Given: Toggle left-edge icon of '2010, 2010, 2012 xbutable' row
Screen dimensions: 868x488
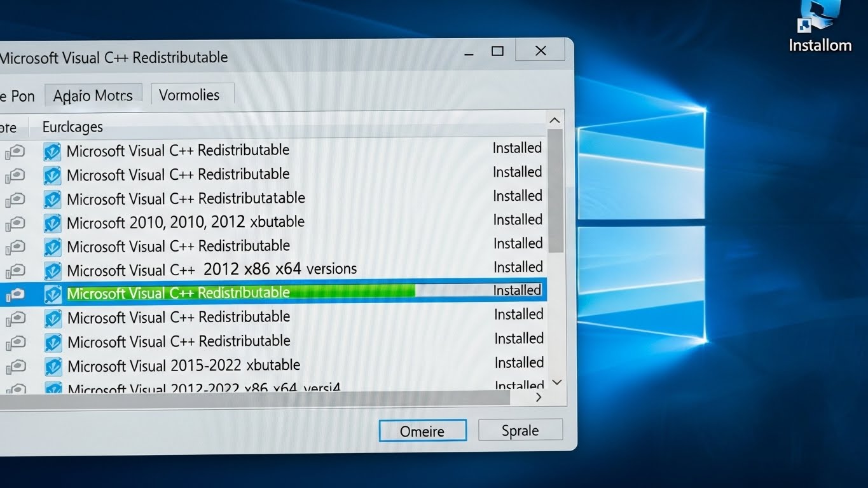Looking at the screenshot, I should (15, 223).
